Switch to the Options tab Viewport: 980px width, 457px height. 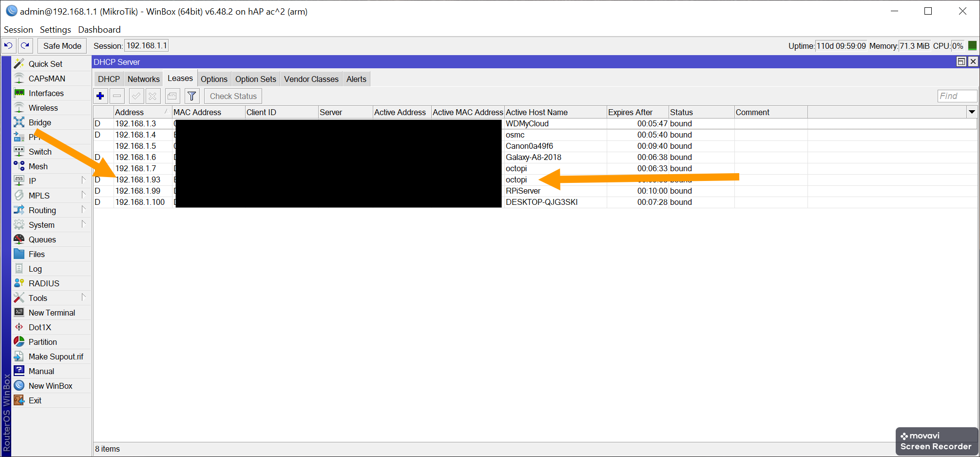pyautogui.click(x=214, y=79)
